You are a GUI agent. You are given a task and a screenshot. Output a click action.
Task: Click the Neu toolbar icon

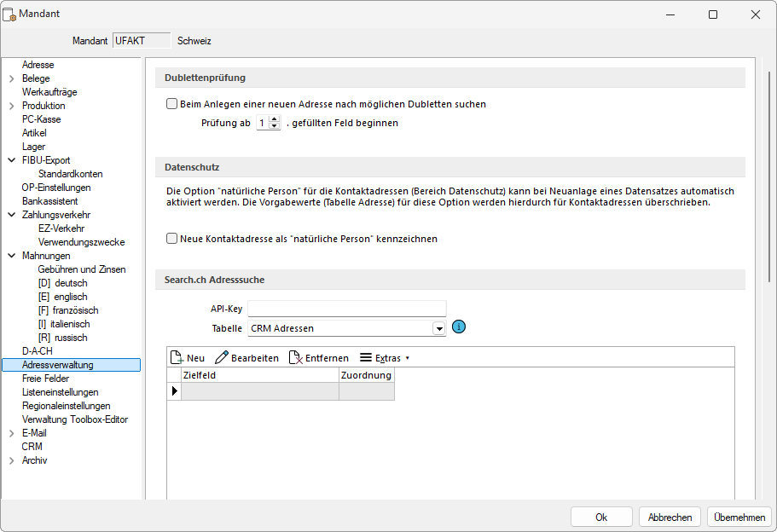(177, 358)
